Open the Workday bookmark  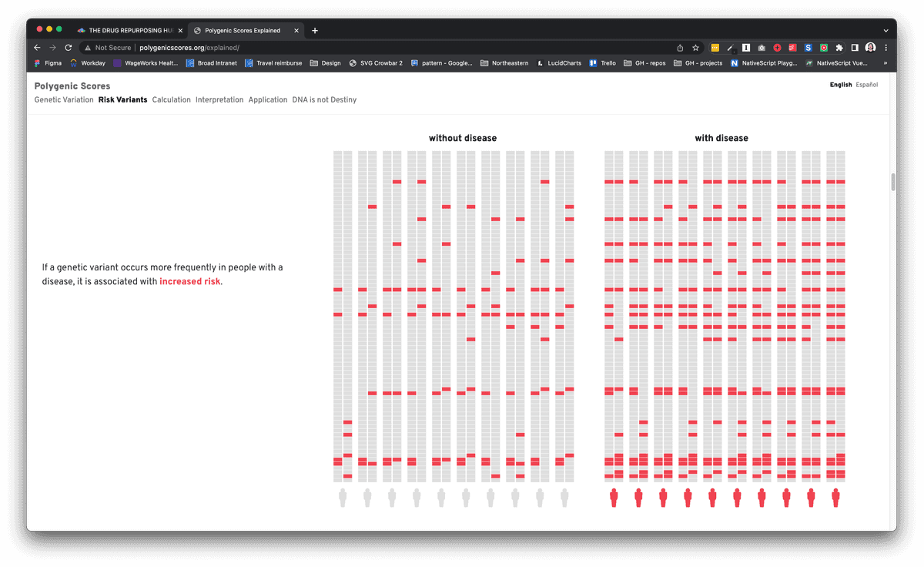point(87,63)
